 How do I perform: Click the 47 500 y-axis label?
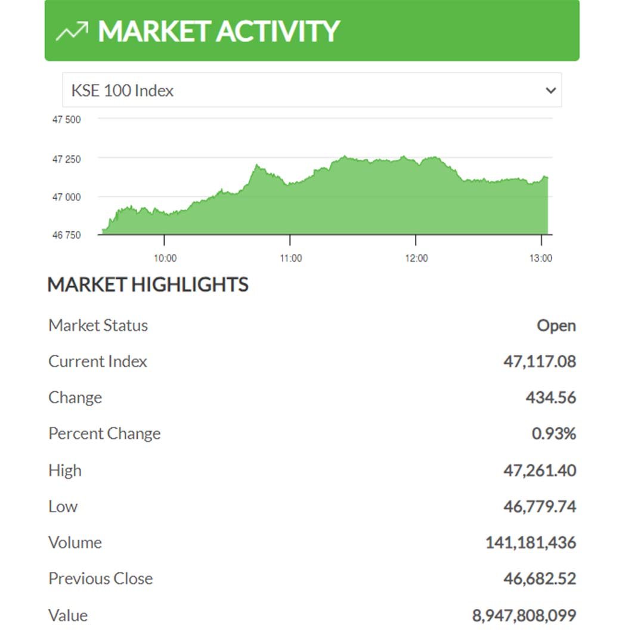[x=66, y=119]
